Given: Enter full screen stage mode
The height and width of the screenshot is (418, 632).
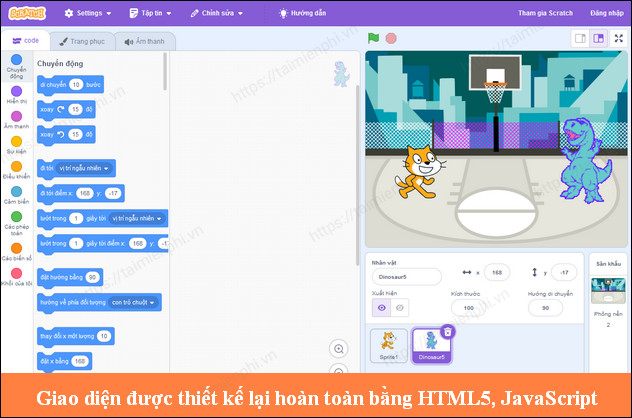Looking at the screenshot, I should click(x=619, y=39).
